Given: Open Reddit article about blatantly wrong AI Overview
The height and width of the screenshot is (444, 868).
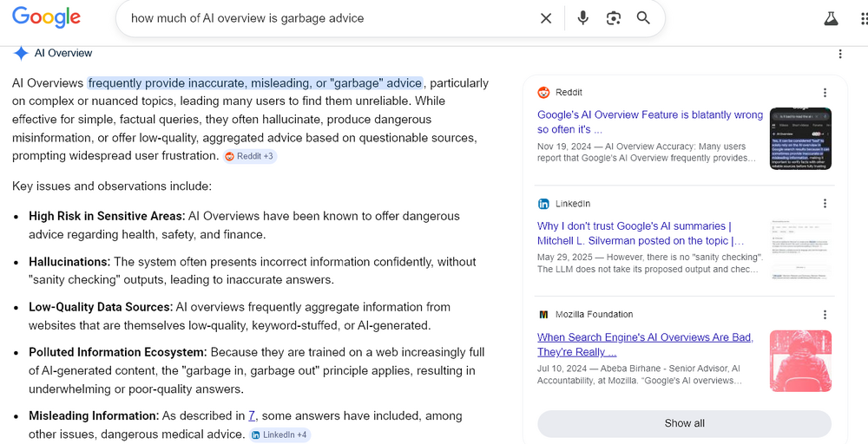Looking at the screenshot, I should (650, 122).
